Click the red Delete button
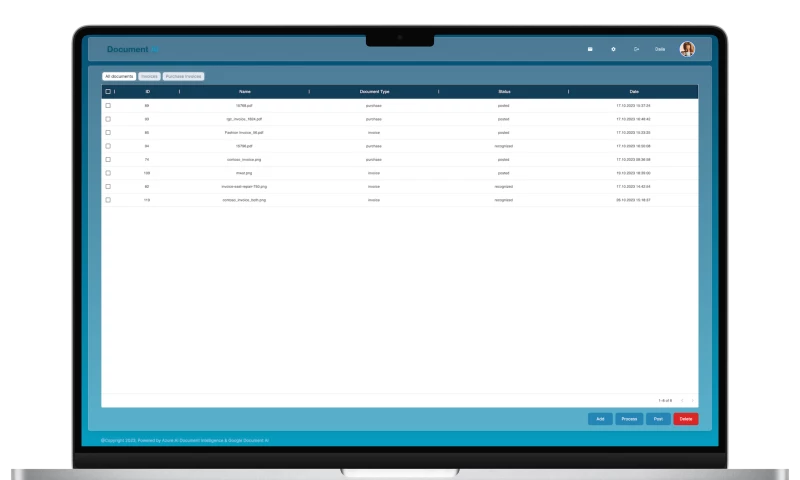This screenshot has width=800, height=480. coord(686,419)
